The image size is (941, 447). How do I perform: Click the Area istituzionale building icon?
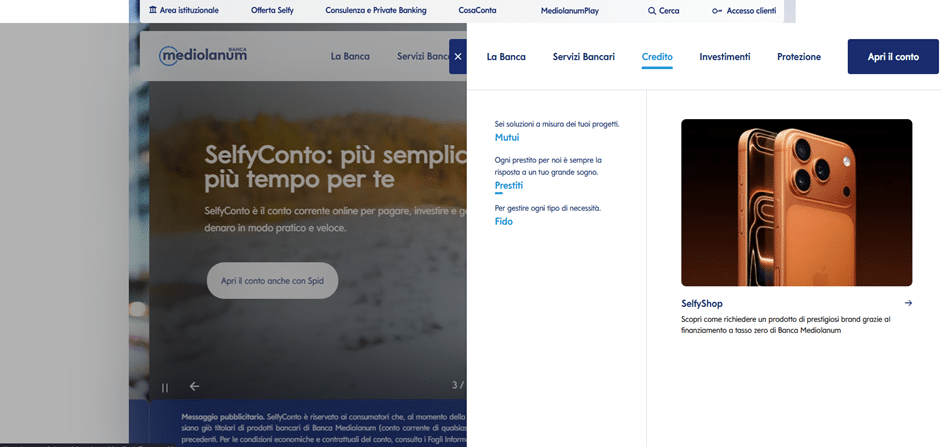(x=152, y=10)
